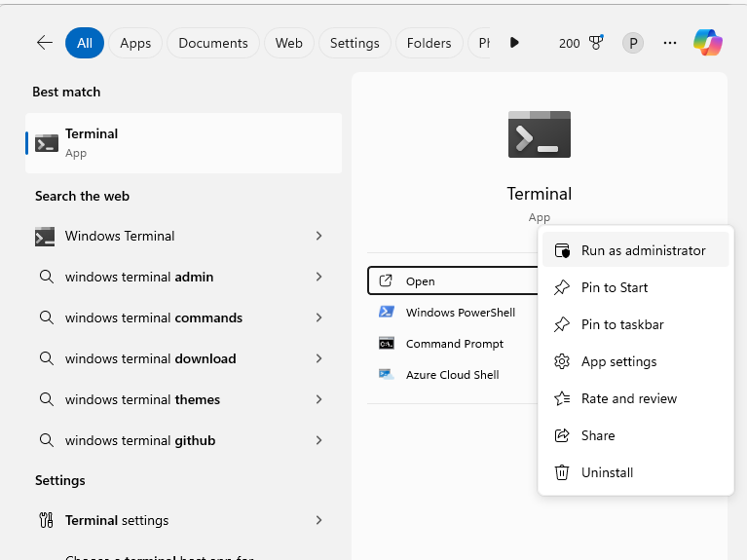Screen dimensions: 747x560
Task: Open App settings from context menu
Action: pyautogui.click(x=618, y=361)
